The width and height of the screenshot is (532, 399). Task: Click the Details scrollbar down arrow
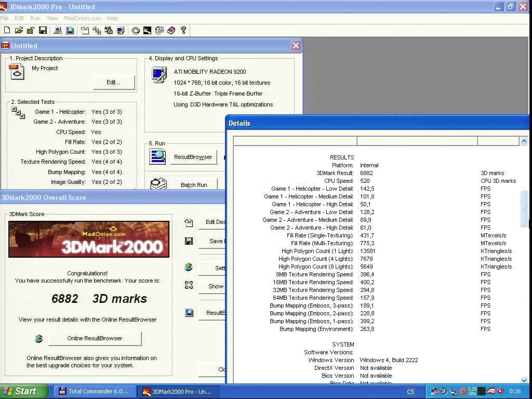click(524, 380)
